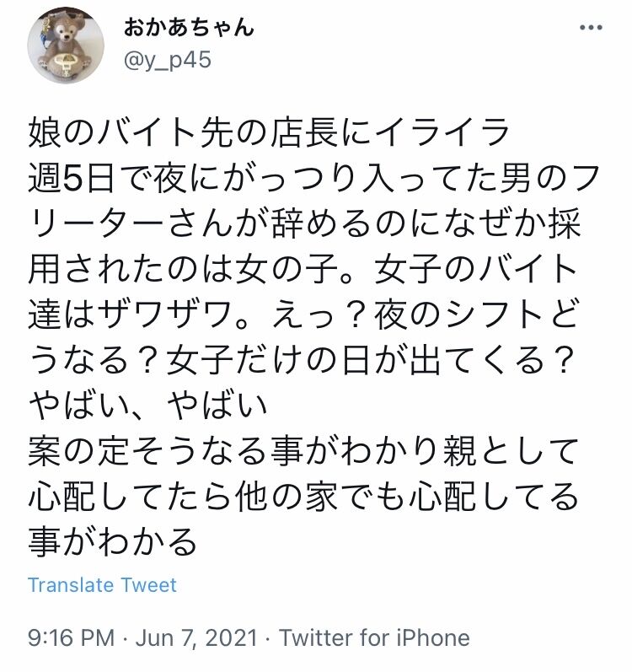Click the tweet line starting with 案の定そうなる

[x=303, y=452]
